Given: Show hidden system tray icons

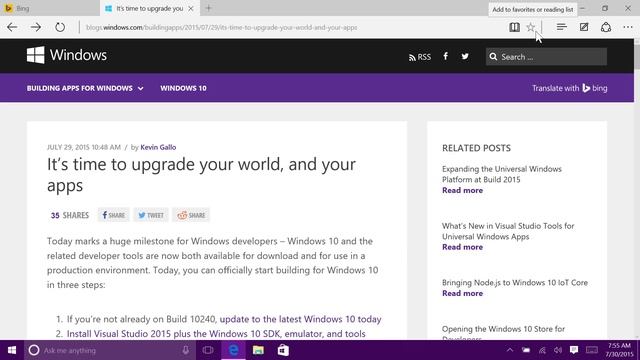Looking at the screenshot, I should tap(510, 350).
